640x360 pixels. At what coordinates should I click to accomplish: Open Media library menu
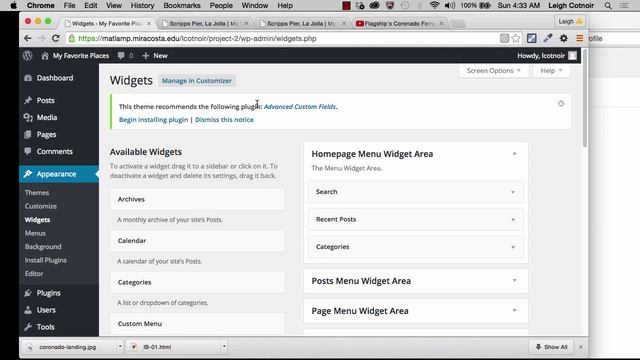coord(47,118)
